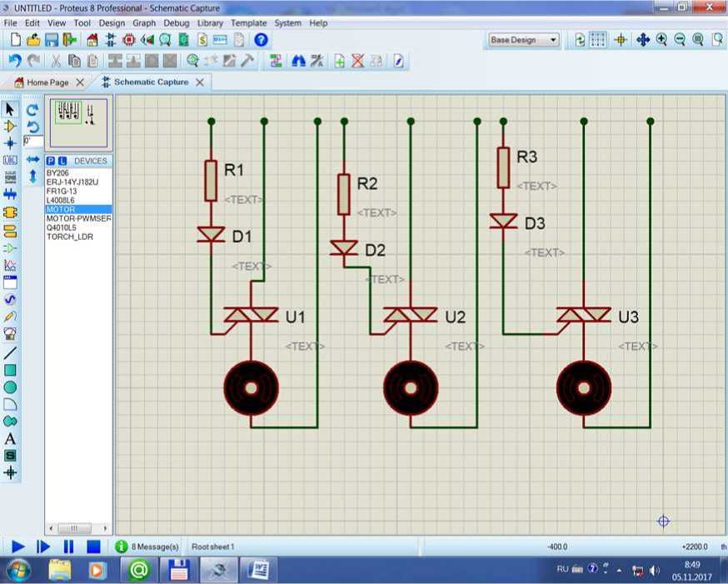Toggle horizontal mirror (X-mirror) button
Screen dimensions: 728x584
(x=32, y=159)
